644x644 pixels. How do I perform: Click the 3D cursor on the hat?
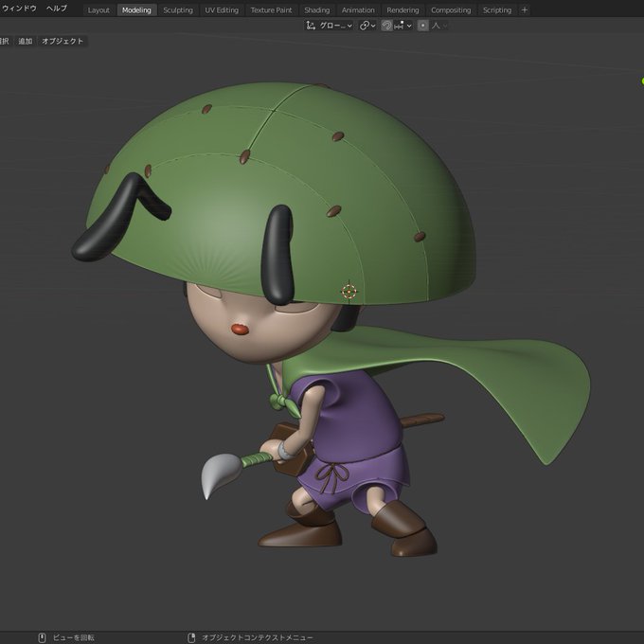click(x=349, y=291)
